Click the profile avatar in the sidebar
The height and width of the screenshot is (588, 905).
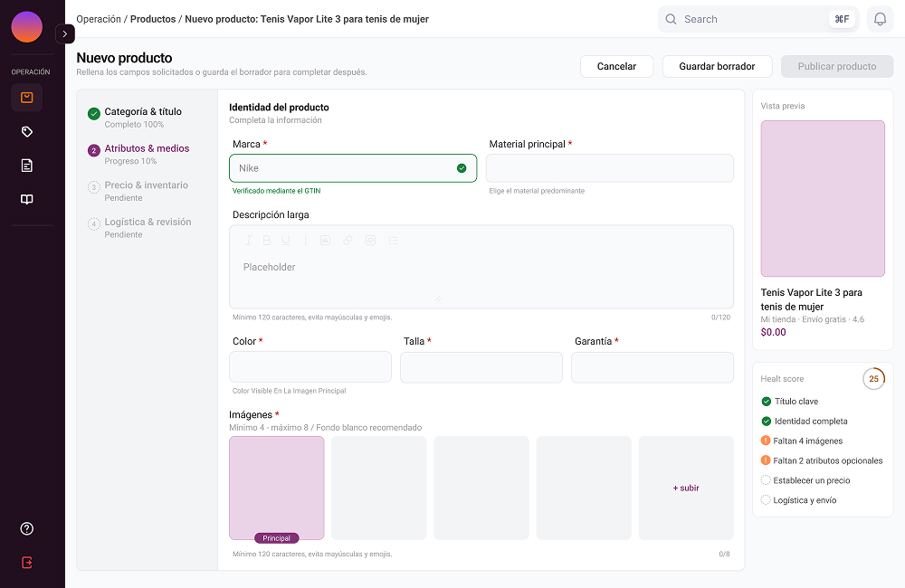click(26, 26)
